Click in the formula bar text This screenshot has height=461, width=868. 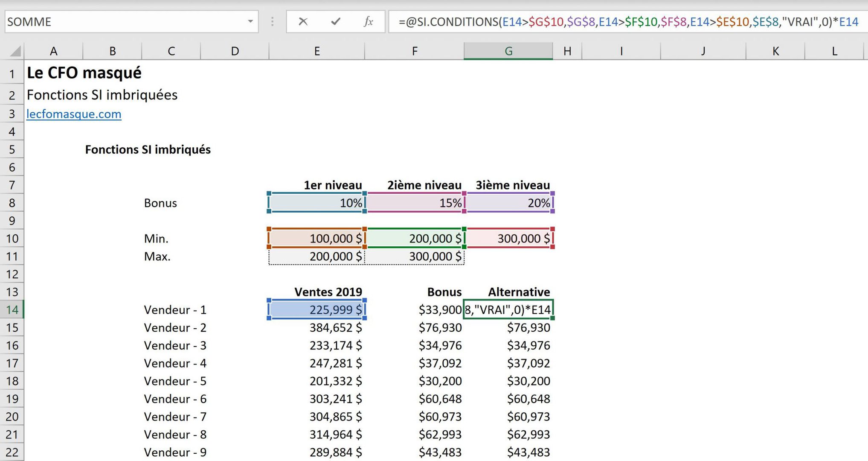click(x=627, y=22)
